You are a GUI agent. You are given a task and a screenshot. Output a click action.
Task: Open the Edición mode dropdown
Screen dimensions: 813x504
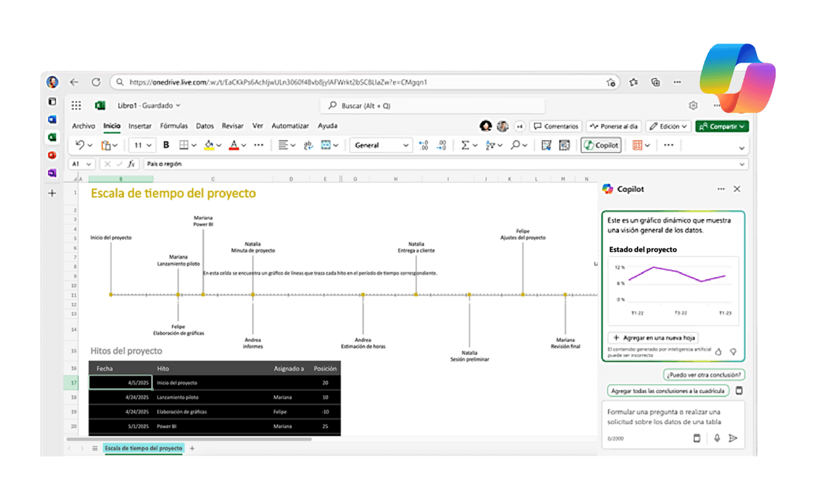(668, 126)
